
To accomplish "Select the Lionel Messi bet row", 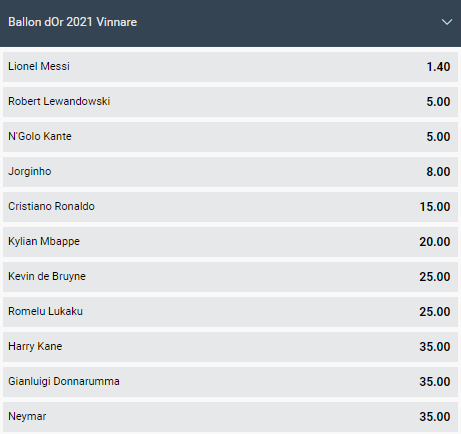I will point(230,67).
